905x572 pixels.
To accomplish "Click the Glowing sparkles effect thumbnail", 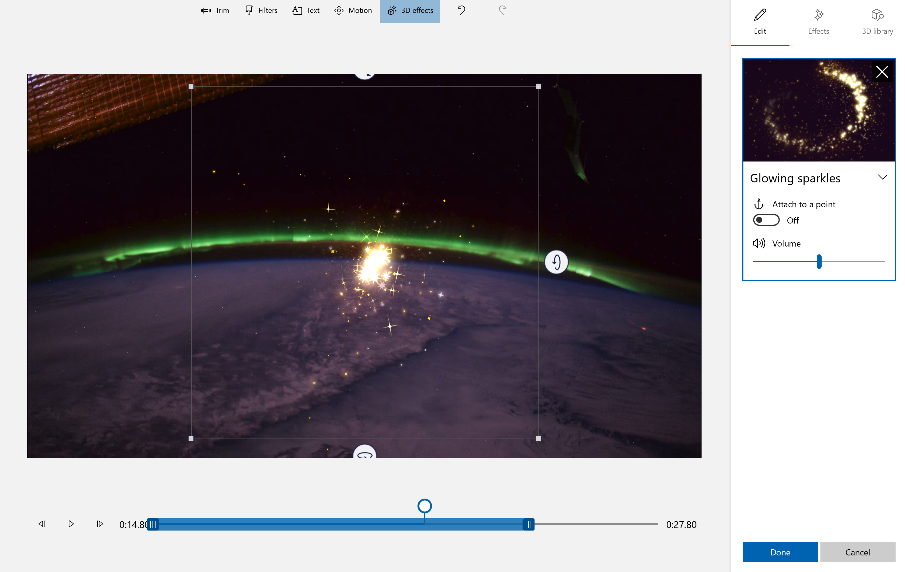I will point(818,110).
